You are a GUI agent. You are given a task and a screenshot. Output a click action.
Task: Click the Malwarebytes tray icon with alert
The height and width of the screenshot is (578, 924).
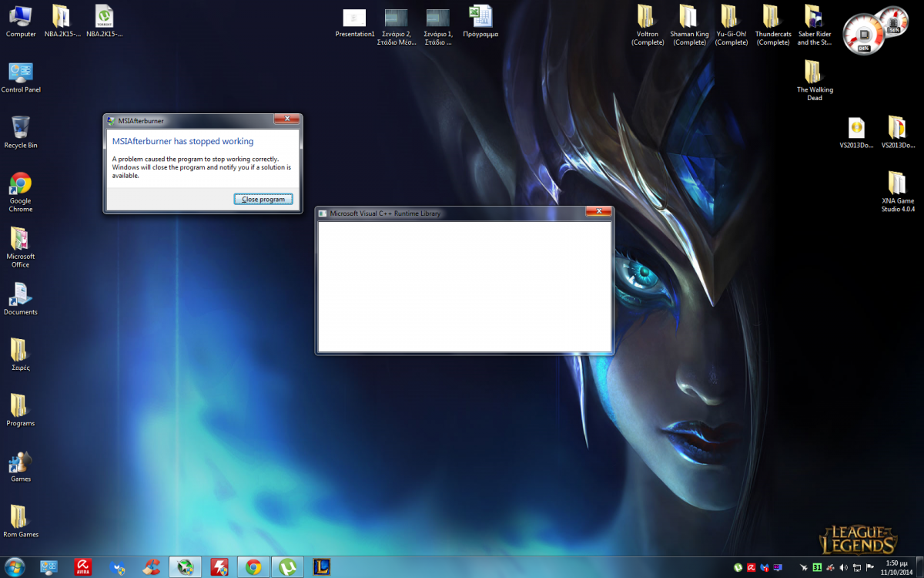pyautogui.click(x=765, y=568)
